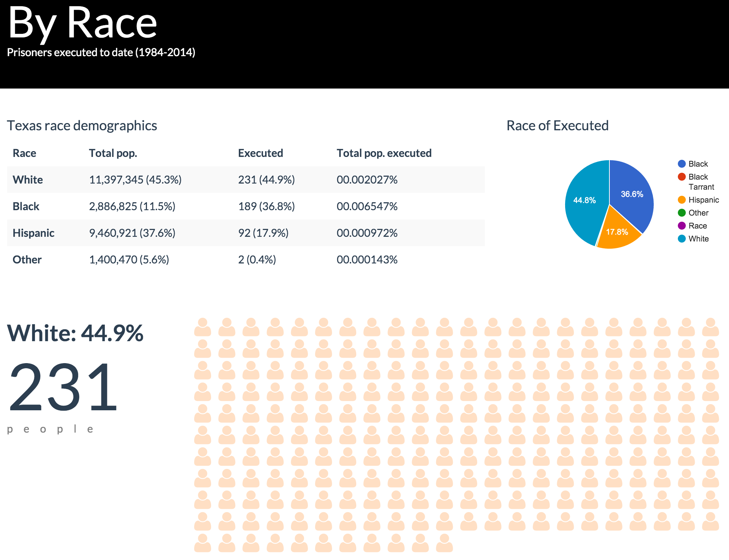The height and width of the screenshot is (560, 729).
Task: Click the Race column header
Action: point(24,153)
